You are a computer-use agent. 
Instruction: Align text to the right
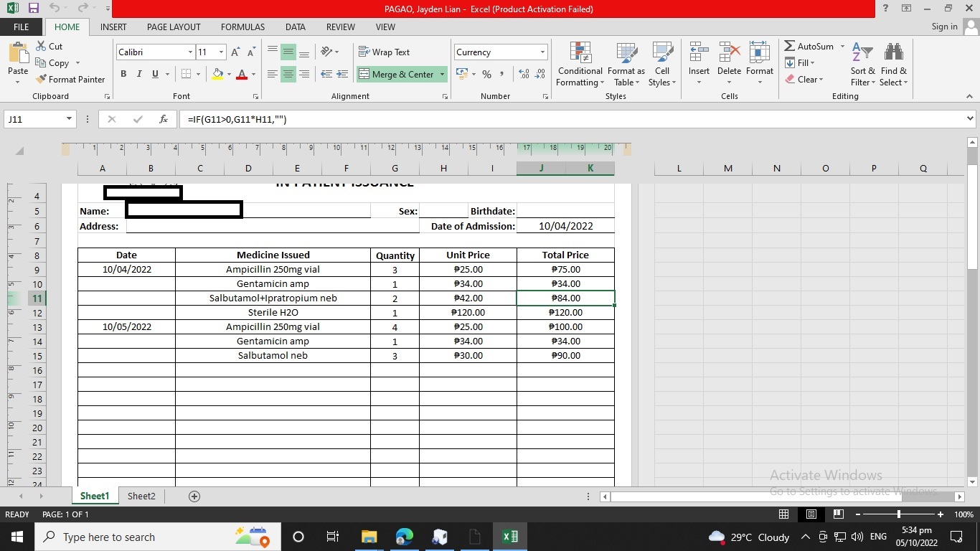[304, 74]
